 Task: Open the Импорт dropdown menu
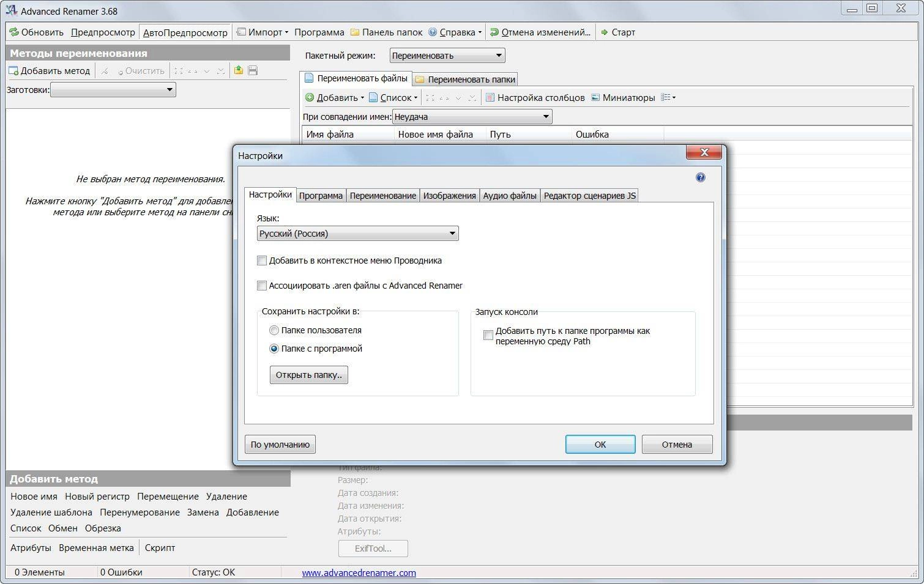pos(263,32)
